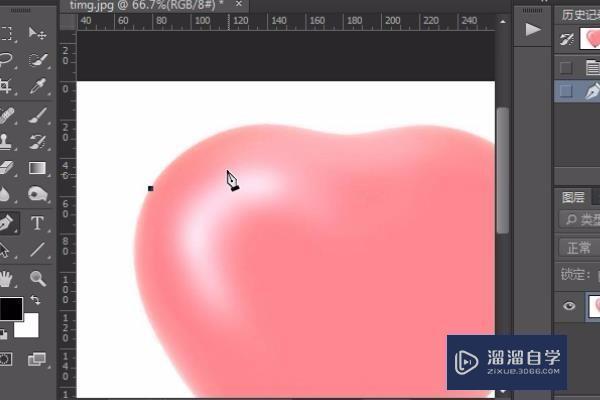Click the ruler origin corner box

[68, 22]
